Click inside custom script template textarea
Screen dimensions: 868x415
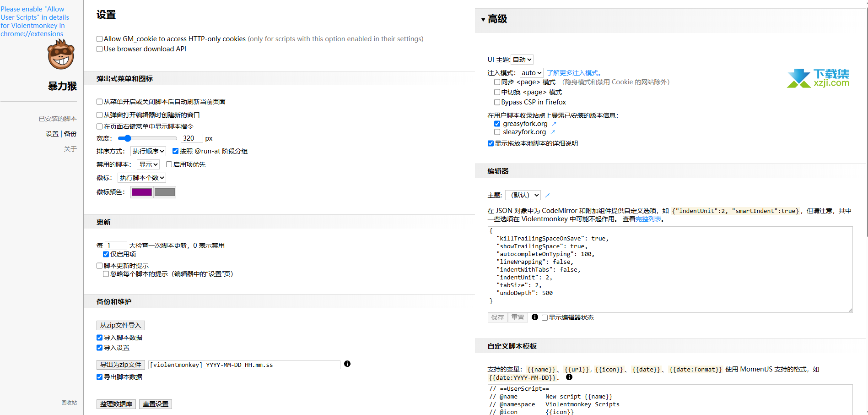pyautogui.click(x=670, y=400)
